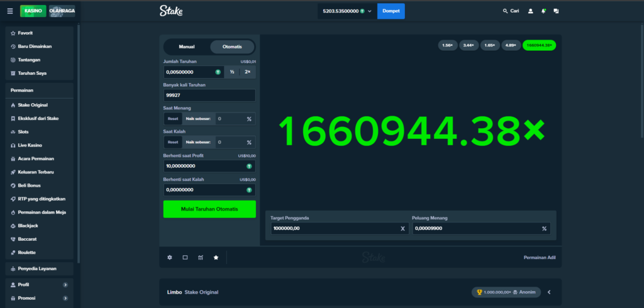Click the 1.65× result chip
Viewport: 644px width, 308px height.
(x=490, y=45)
